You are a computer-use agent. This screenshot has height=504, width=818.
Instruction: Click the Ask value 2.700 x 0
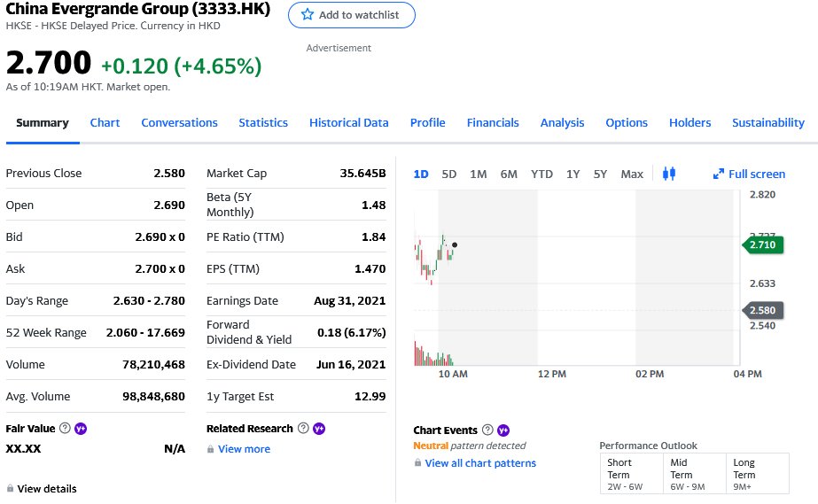click(160, 269)
